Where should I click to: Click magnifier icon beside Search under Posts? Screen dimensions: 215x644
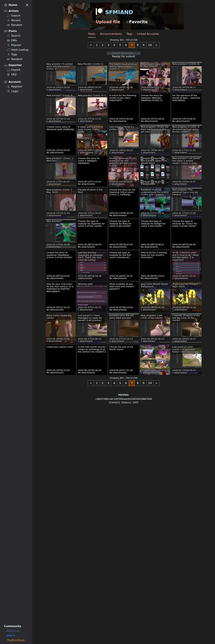coord(9,36)
